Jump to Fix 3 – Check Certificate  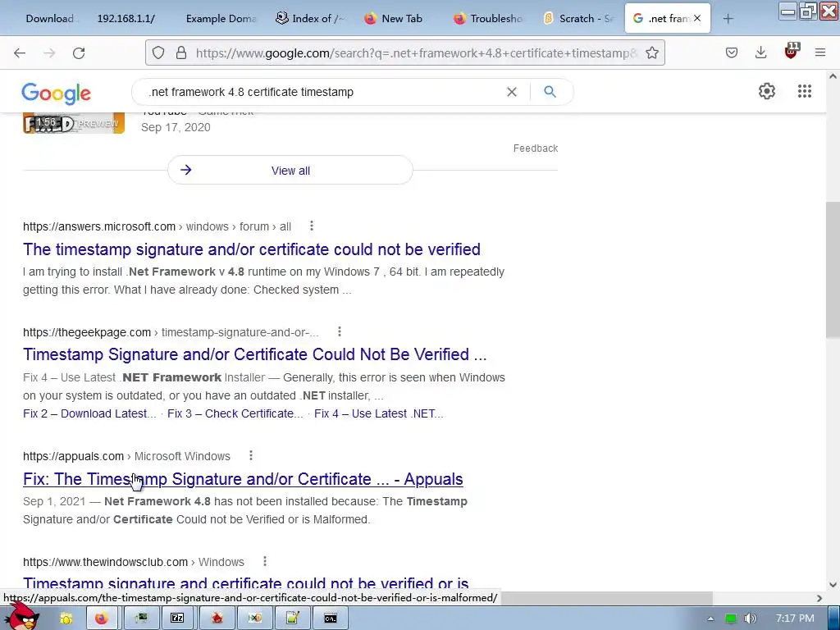235,413
